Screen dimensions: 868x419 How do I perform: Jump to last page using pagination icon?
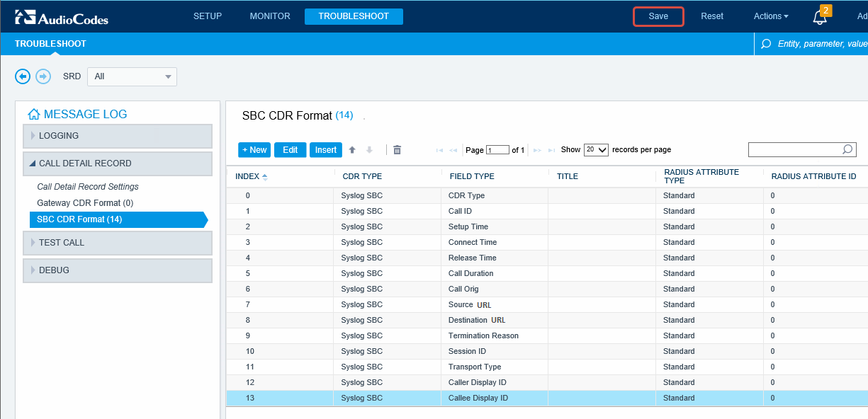click(552, 149)
